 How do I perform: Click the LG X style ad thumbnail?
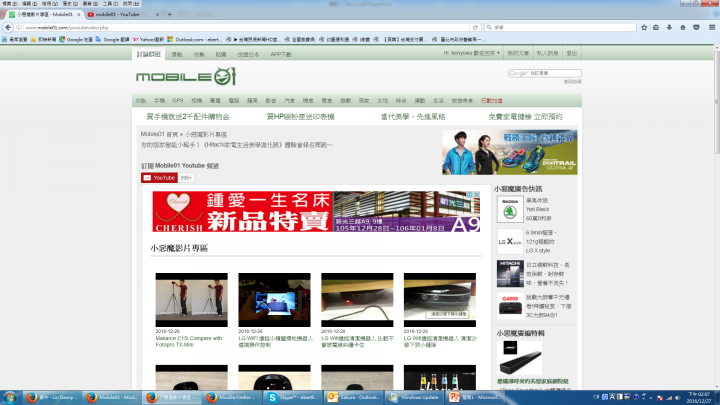point(510,242)
